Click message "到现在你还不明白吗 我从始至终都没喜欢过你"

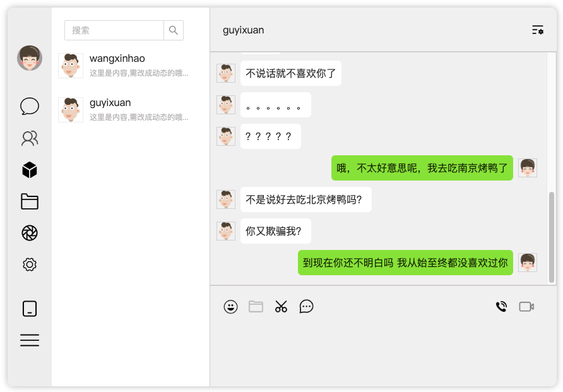405,263
